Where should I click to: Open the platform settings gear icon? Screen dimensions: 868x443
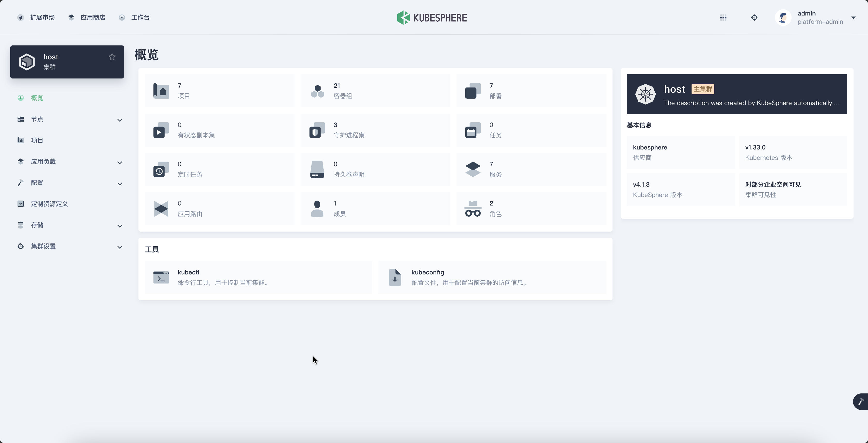pos(754,18)
